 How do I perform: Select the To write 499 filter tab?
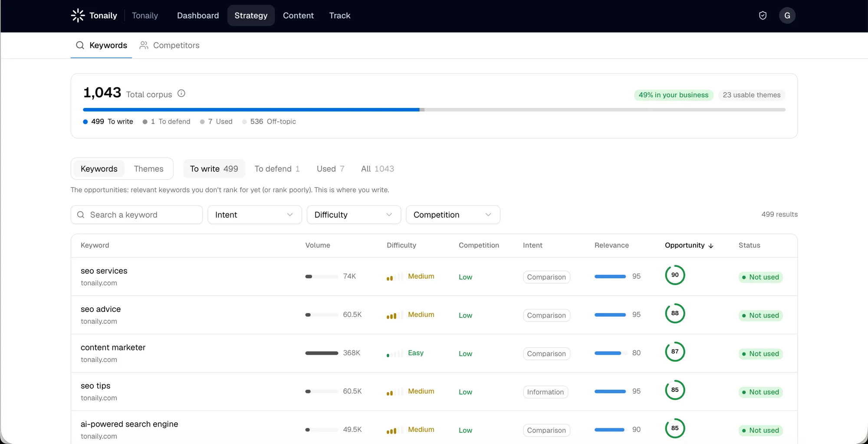point(214,169)
